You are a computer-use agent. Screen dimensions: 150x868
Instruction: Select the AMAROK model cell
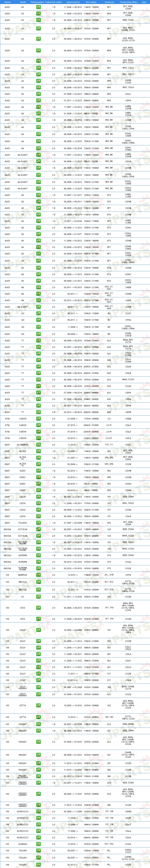23,575
